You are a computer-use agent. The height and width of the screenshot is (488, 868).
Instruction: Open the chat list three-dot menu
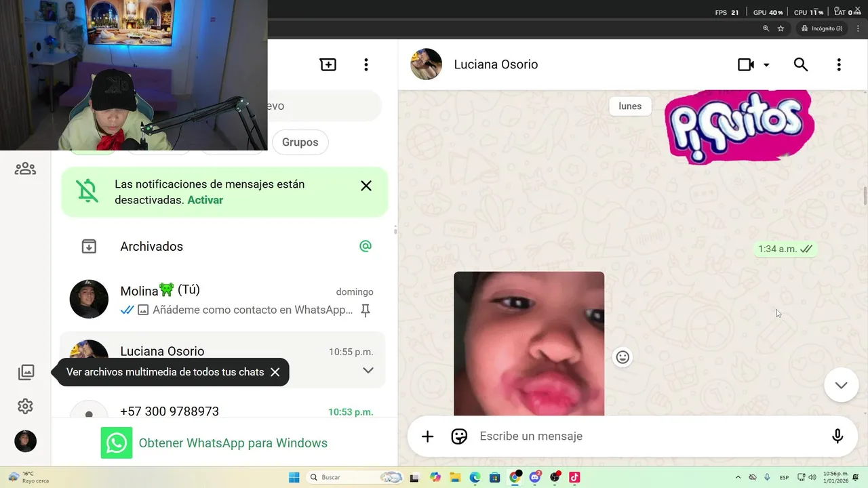point(366,64)
